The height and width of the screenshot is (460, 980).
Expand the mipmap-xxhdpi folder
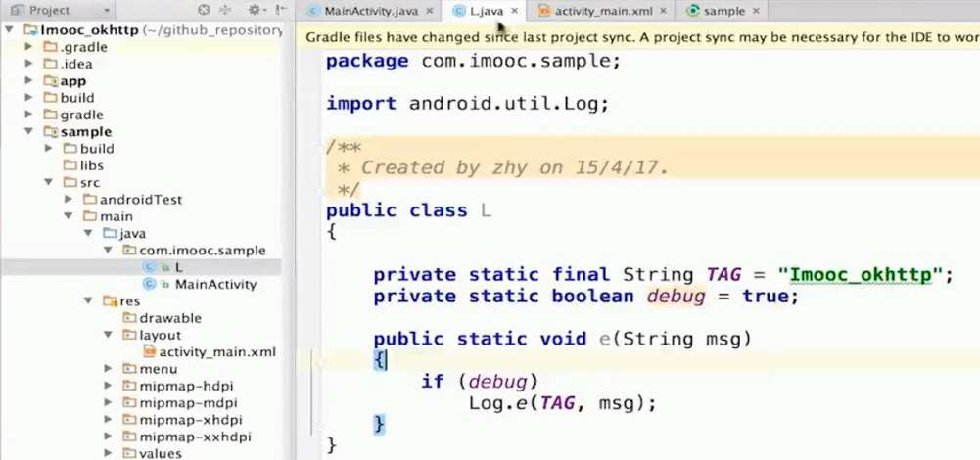[108, 437]
